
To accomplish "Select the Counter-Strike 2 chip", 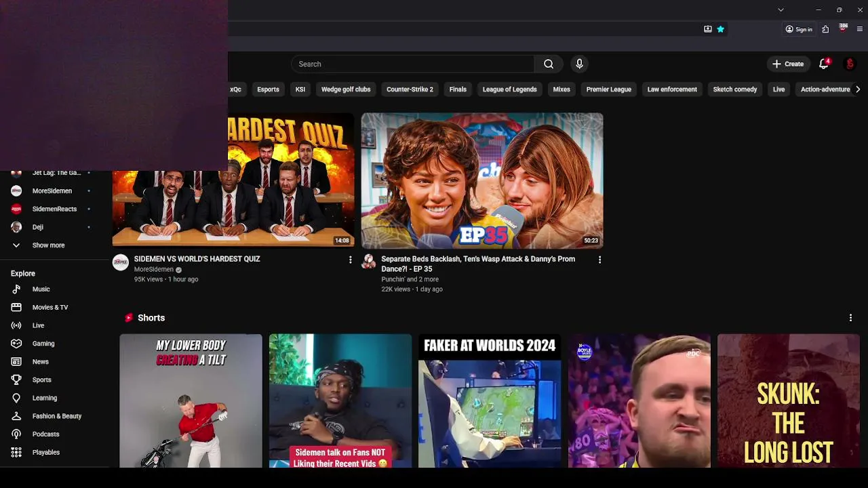I will 410,89.
